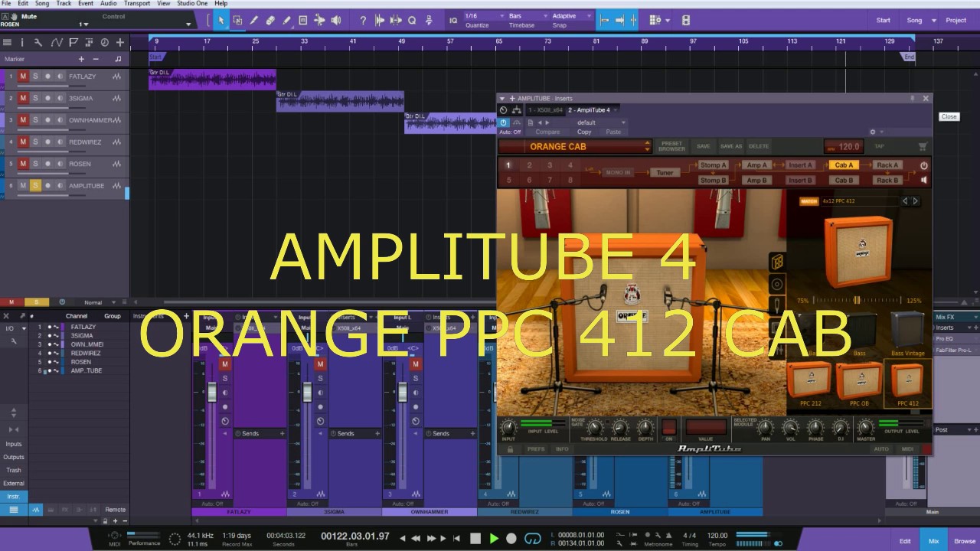Switch to the Browse view tab
The height and width of the screenshot is (551, 980).
pos(965,540)
